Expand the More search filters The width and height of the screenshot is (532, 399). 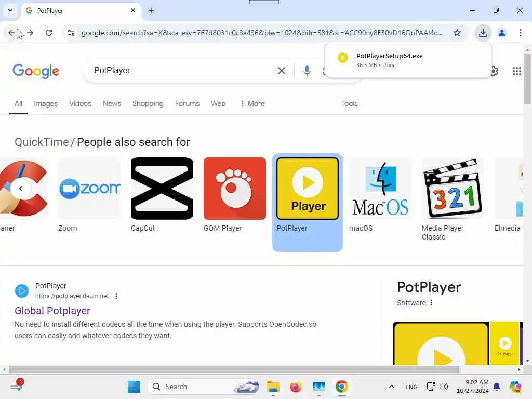coord(252,103)
